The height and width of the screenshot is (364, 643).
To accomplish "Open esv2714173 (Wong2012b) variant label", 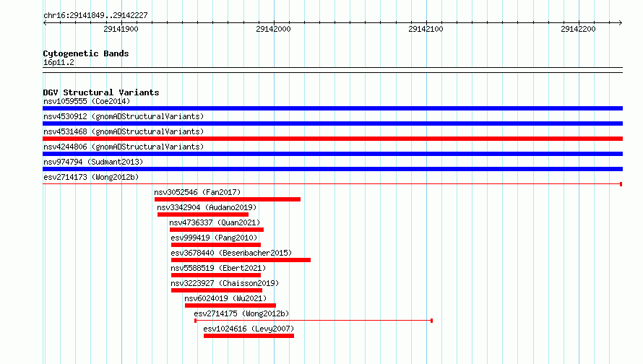I will (91, 177).
